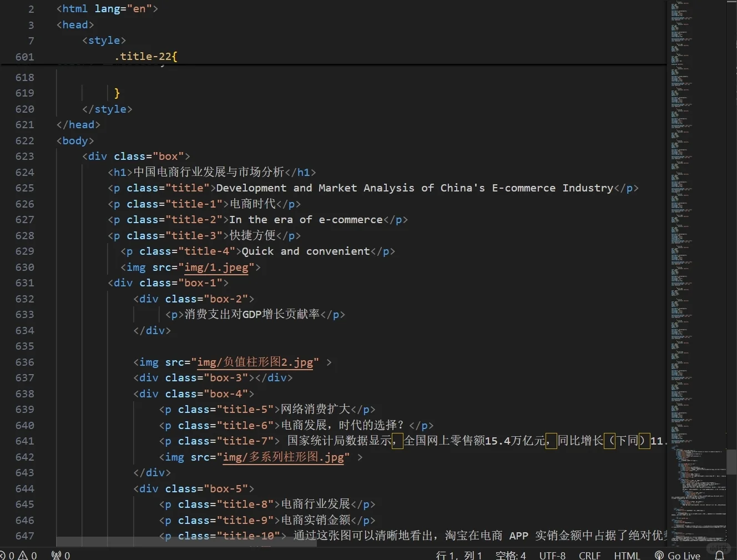Screen dimensions: 737x560
Task: Click line number 644 in gutter
Action: pyautogui.click(x=24, y=489)
